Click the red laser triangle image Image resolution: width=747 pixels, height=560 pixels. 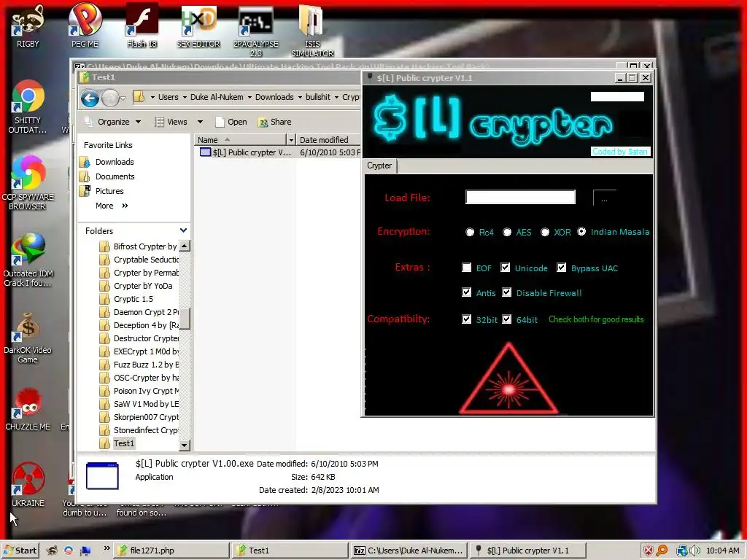click(x=508, y=378)
